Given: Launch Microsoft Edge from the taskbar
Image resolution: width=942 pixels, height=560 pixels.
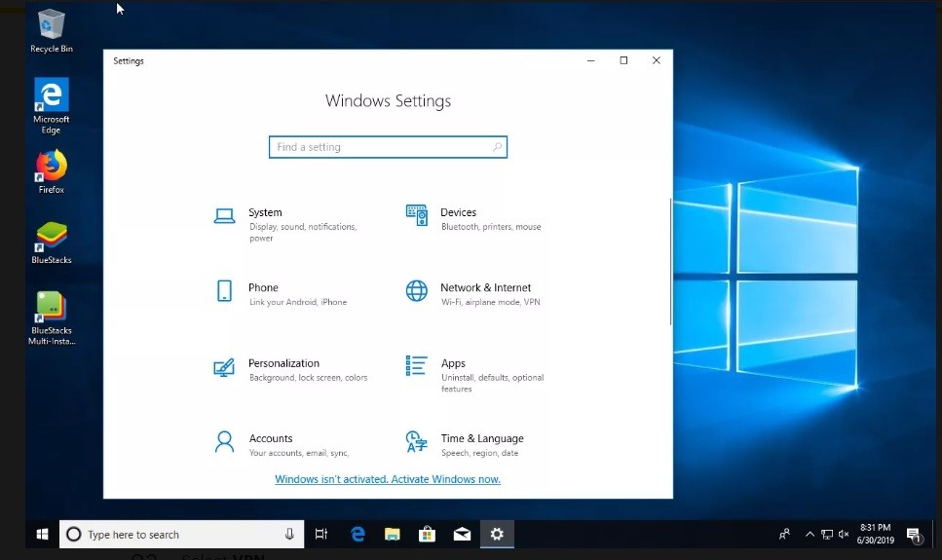Looking at the screenshot, I should [x=358, y=534].
